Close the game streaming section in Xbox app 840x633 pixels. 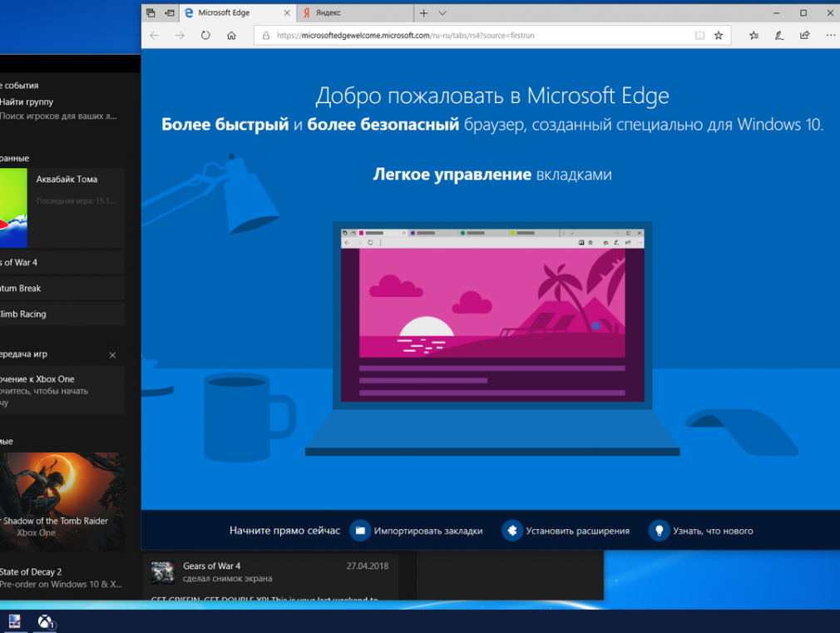click(x=112, y=355)
